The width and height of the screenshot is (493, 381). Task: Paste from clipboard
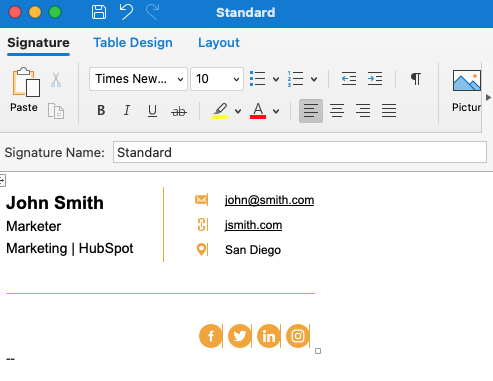coord(25,90)
